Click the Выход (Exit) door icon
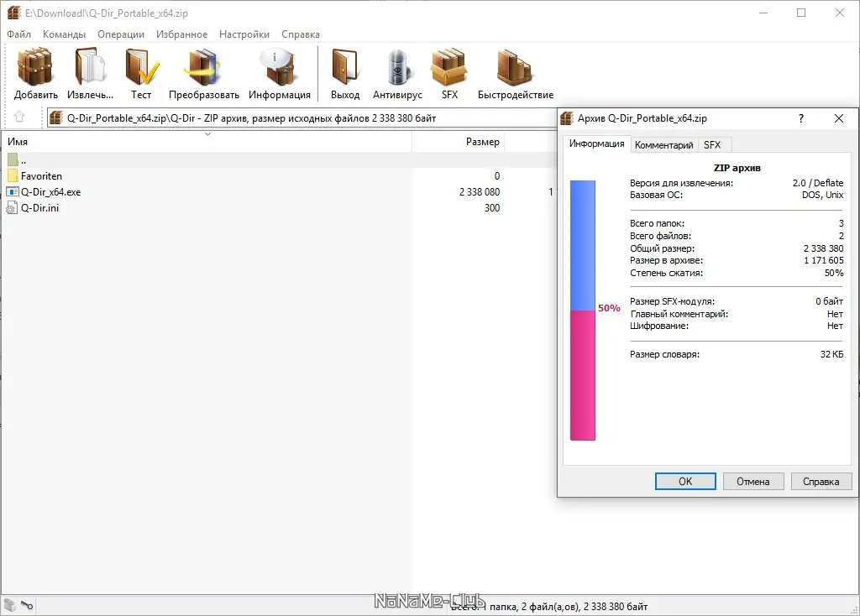Viewport: 860px width, 616px height. [x=345, y=67]
